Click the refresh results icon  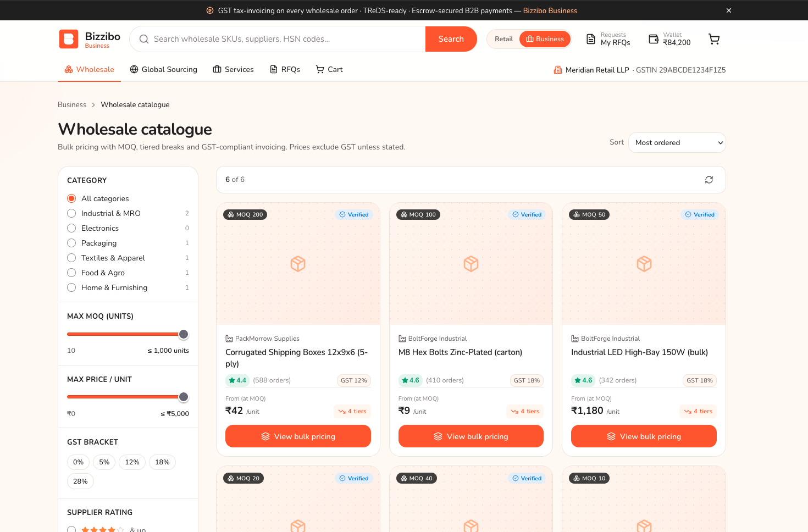click(709, 180)
